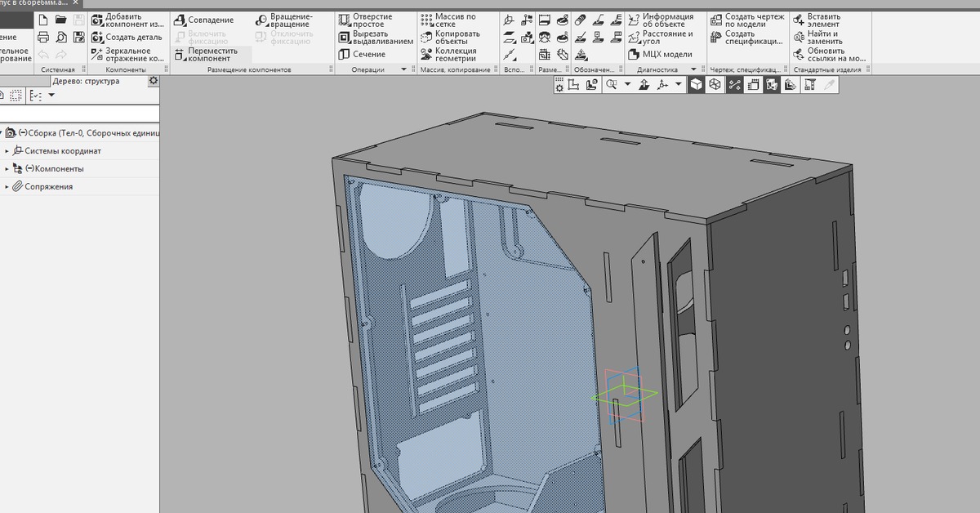Activate the Переместить компонент tool

pos(206,55)
